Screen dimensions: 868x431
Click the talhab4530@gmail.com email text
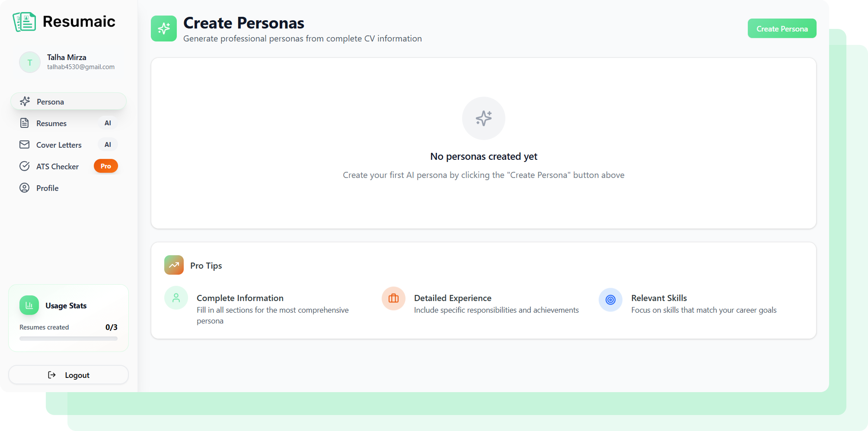click(x=81, y=67)
